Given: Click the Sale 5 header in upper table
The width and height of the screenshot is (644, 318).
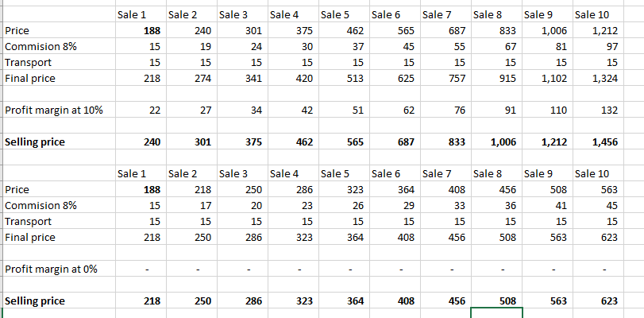Looking at the screenshot, I should click(334, 14).
